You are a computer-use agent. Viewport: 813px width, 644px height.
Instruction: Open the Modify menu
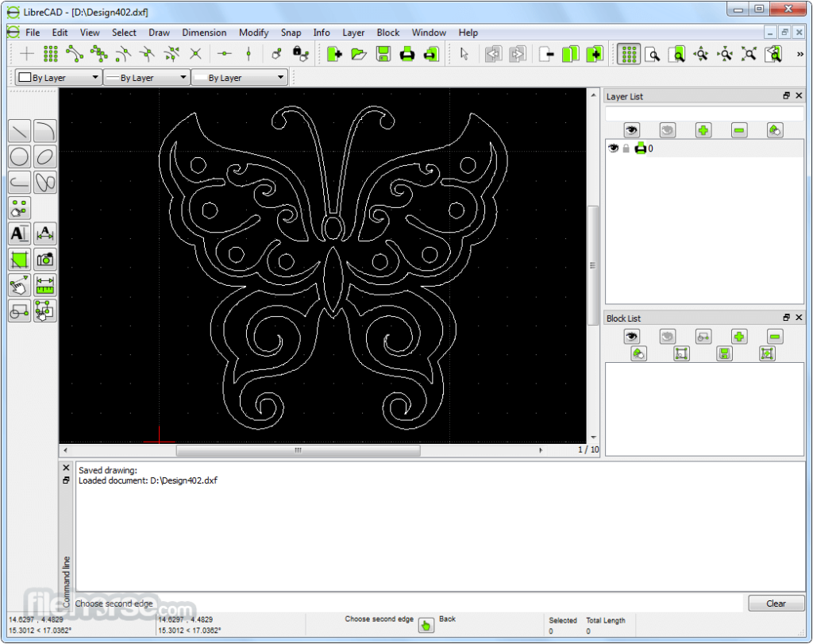[x=253, y=33]
